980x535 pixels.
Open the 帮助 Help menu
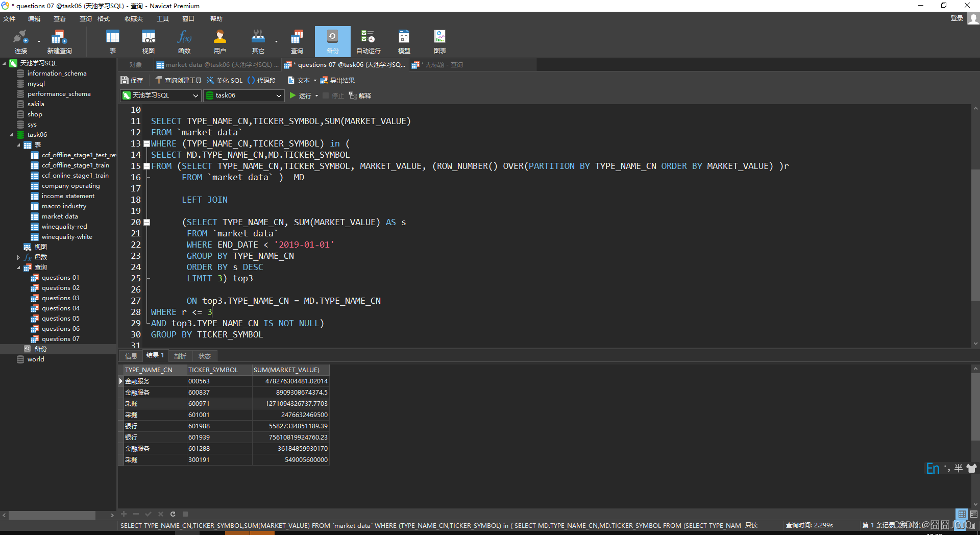tap(216, 19)
